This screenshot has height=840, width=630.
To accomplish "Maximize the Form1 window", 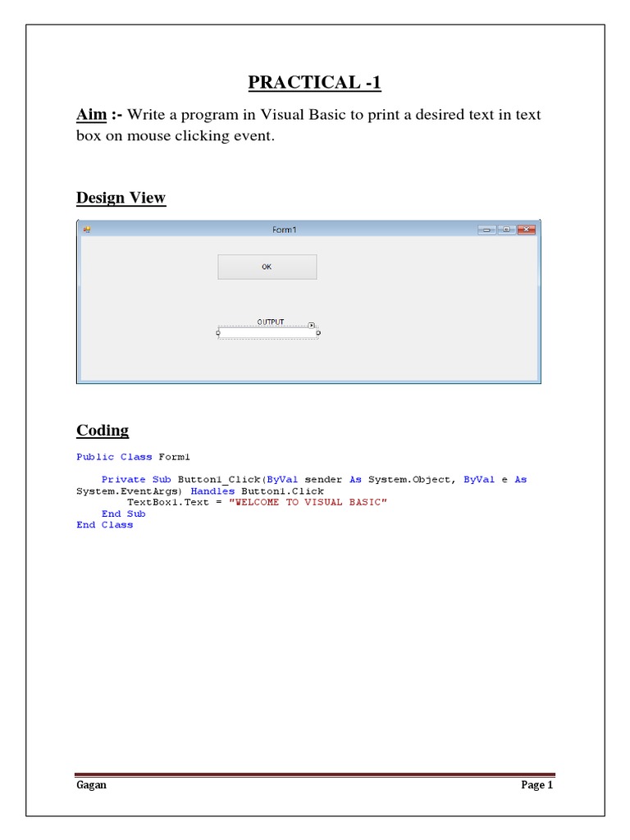I will tap(506, 230).
